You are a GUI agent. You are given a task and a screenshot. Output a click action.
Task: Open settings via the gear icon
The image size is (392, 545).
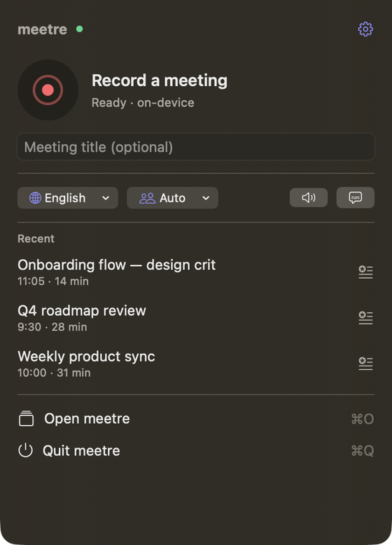(365, 29)
